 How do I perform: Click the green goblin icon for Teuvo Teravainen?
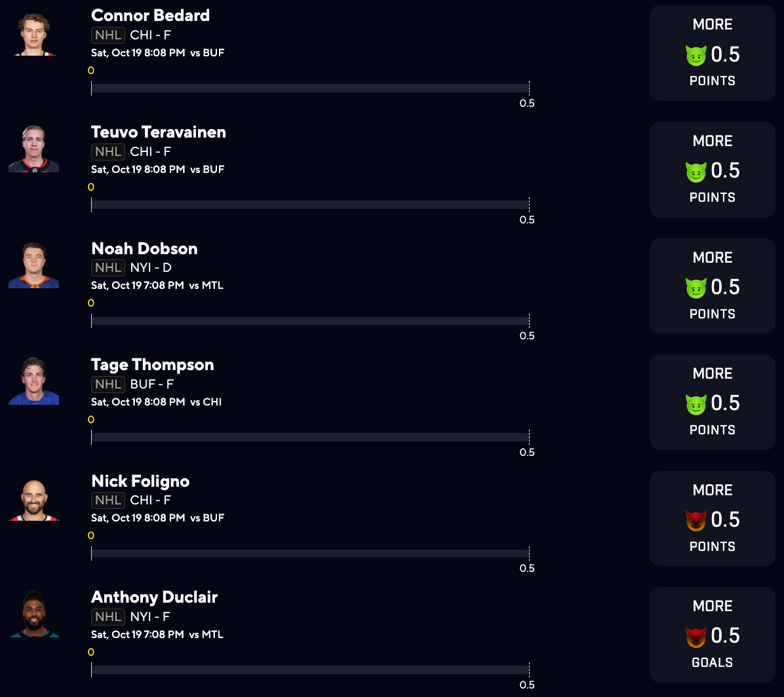click(x=696, y=172)
